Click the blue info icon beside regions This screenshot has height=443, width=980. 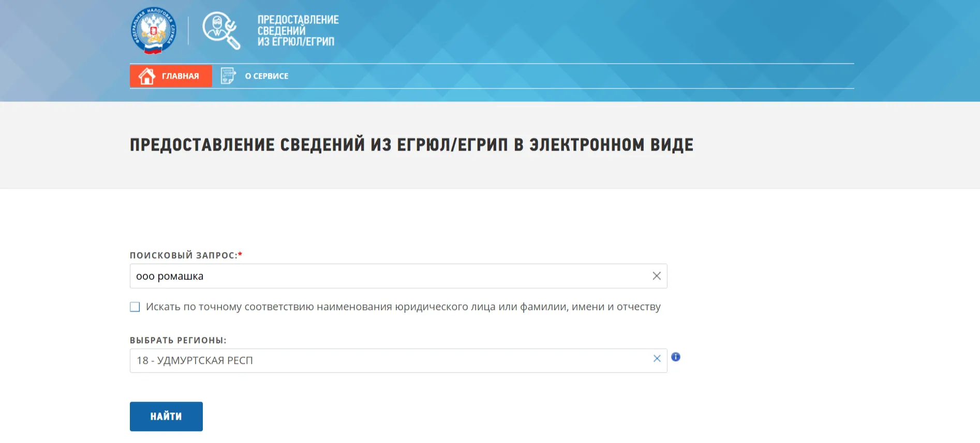[676, 357]
